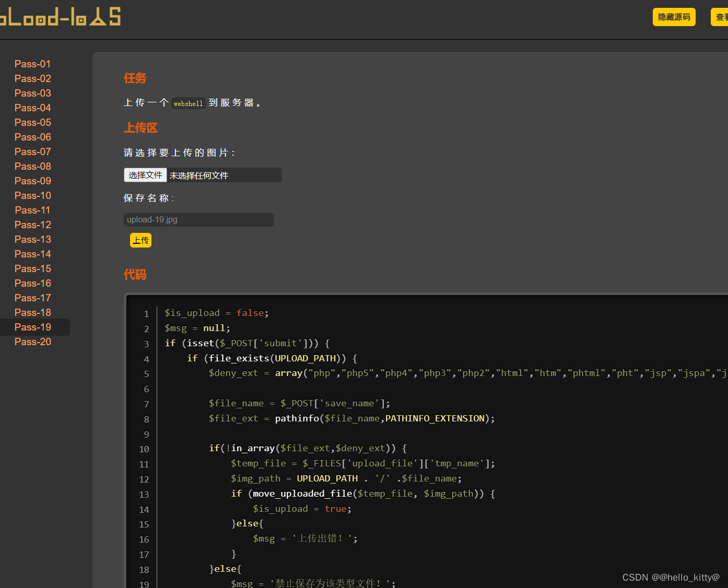This screenshot has width=728, height=588.
Task: Select the active Pass-19 item
Action: [33, 327]
